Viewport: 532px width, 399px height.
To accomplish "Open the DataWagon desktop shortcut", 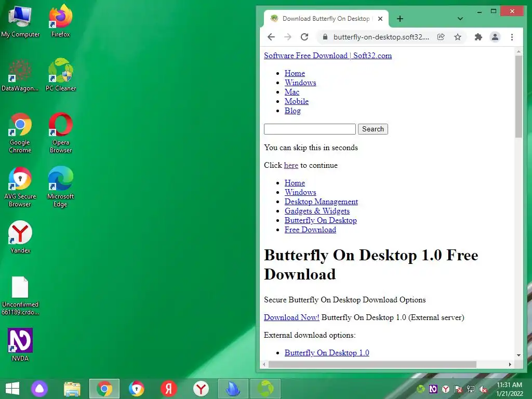I will (20, 75).
